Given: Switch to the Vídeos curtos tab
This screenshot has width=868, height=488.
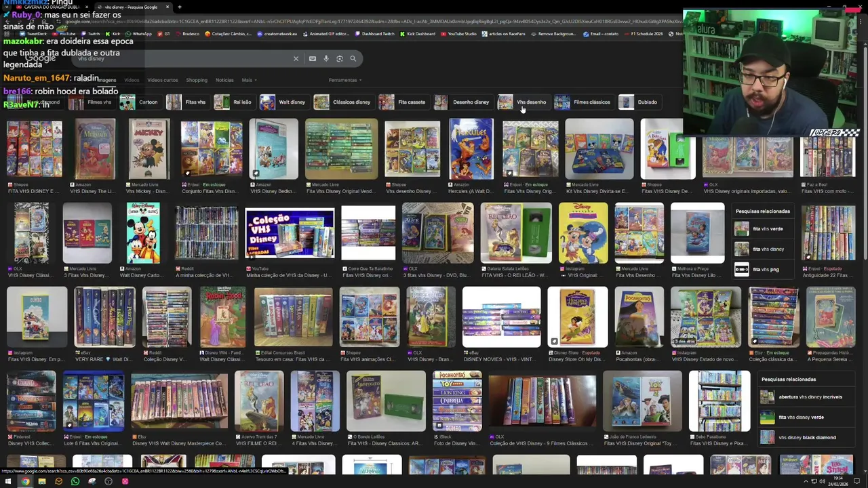Looking at the screenshot, I should (163, 80).
